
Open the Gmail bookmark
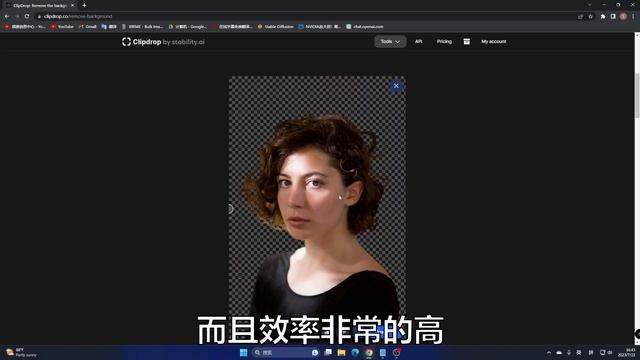tap(88, 27)
